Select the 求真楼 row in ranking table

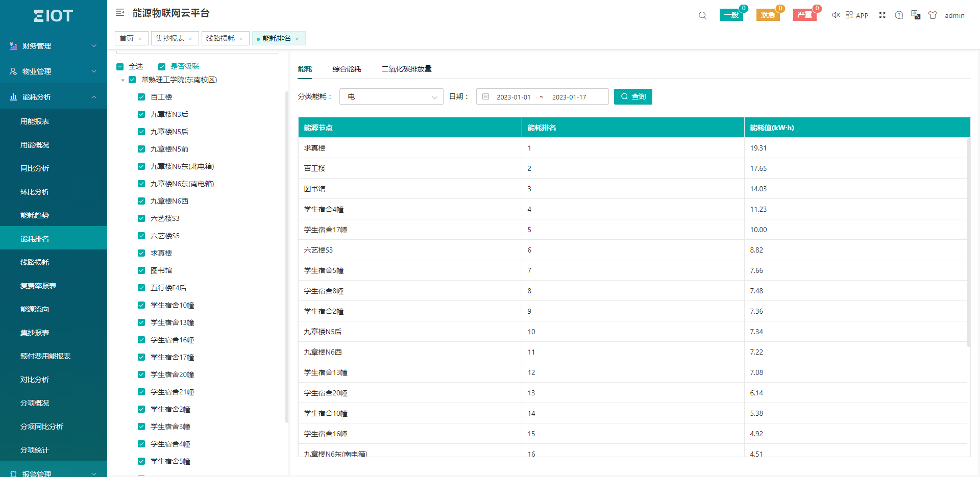(x=632, y=148)
